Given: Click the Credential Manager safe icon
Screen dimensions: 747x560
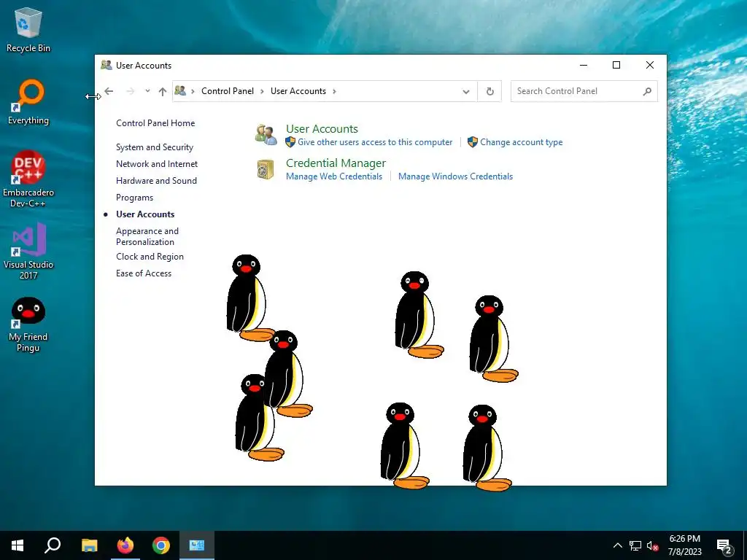Looking at the screenshot, I should tap(266, 169).
